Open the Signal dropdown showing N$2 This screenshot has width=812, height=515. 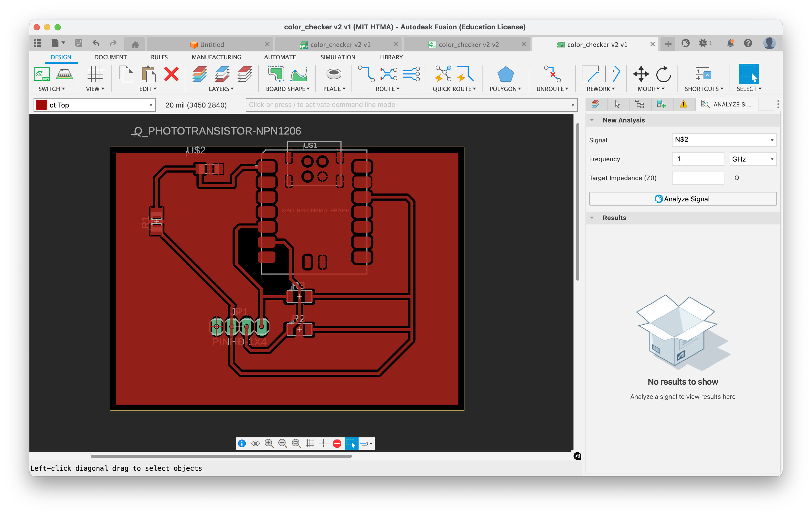724,140
